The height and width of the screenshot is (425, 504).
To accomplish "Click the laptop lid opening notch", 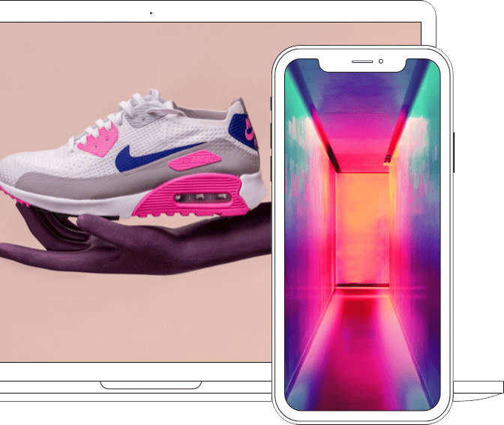I will [151, 385].
